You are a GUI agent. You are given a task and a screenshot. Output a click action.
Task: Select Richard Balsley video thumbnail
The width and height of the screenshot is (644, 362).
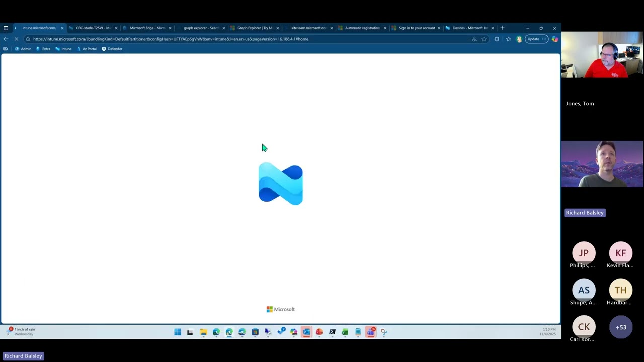pos(602,164)
